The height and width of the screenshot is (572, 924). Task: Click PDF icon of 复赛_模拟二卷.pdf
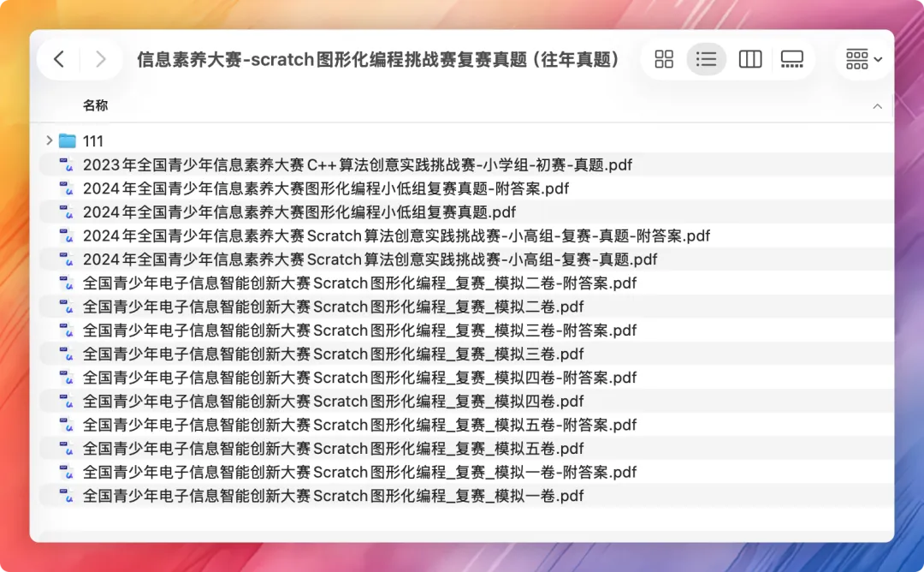[67, 306]
